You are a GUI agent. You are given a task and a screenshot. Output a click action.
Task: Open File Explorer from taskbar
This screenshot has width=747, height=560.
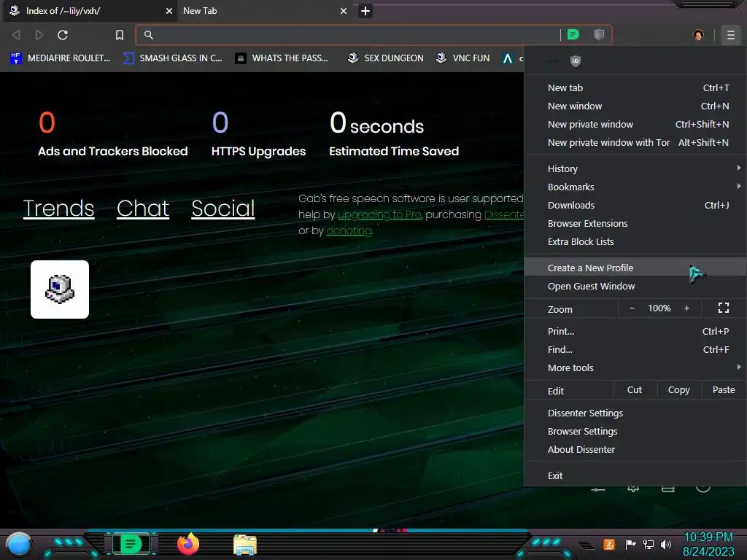(x=245, y=544)
